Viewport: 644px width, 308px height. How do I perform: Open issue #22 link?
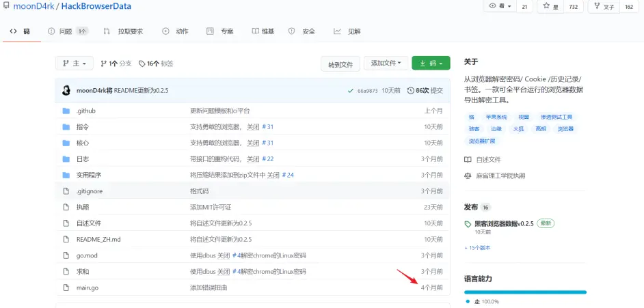(267, 158)
